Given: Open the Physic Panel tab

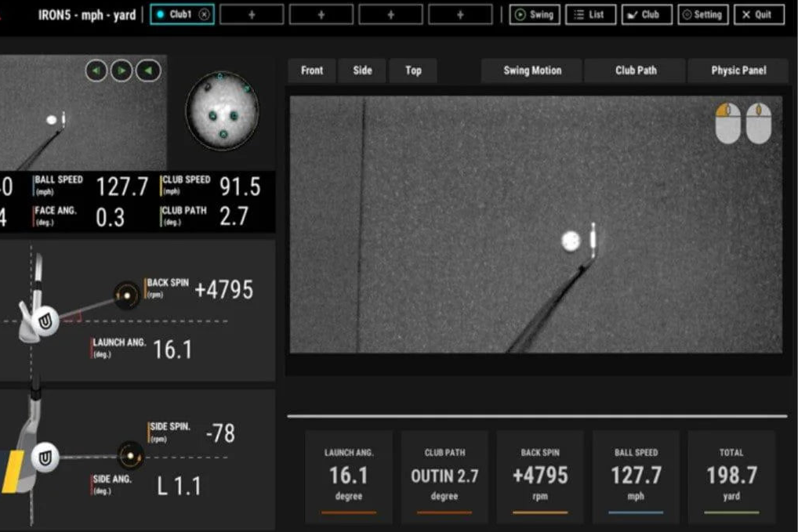Looking at the screenshot, I should coord(738,71).
